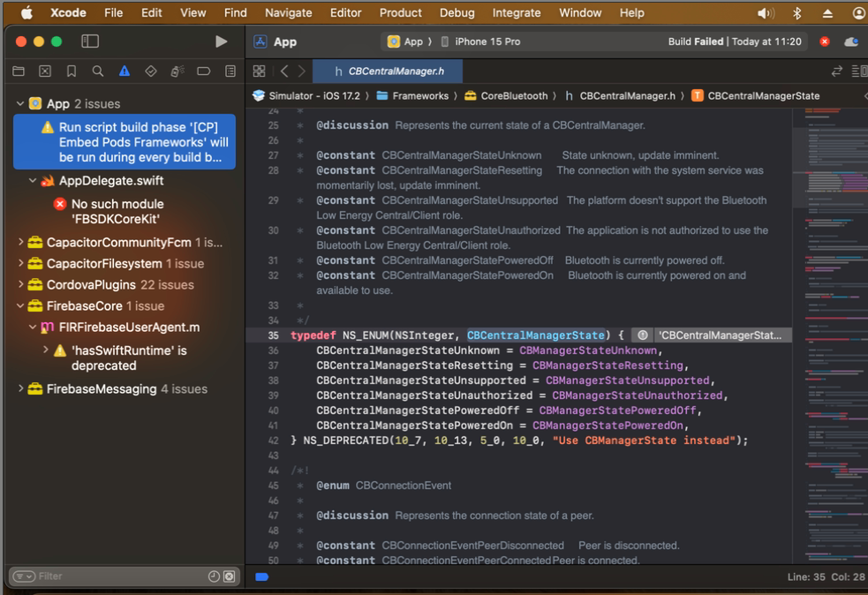Select the CBCentralManager.h editor tab
868x595 pixels.
coord(388,72)
